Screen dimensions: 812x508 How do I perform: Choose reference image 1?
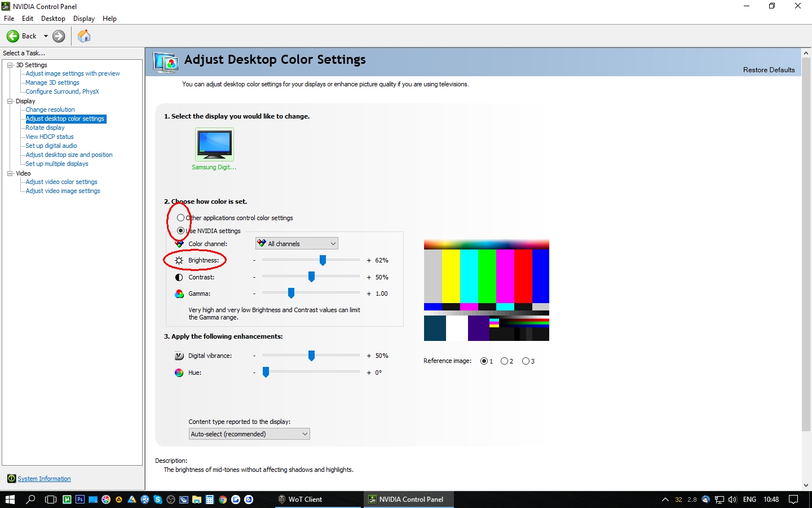coord(484,361)
